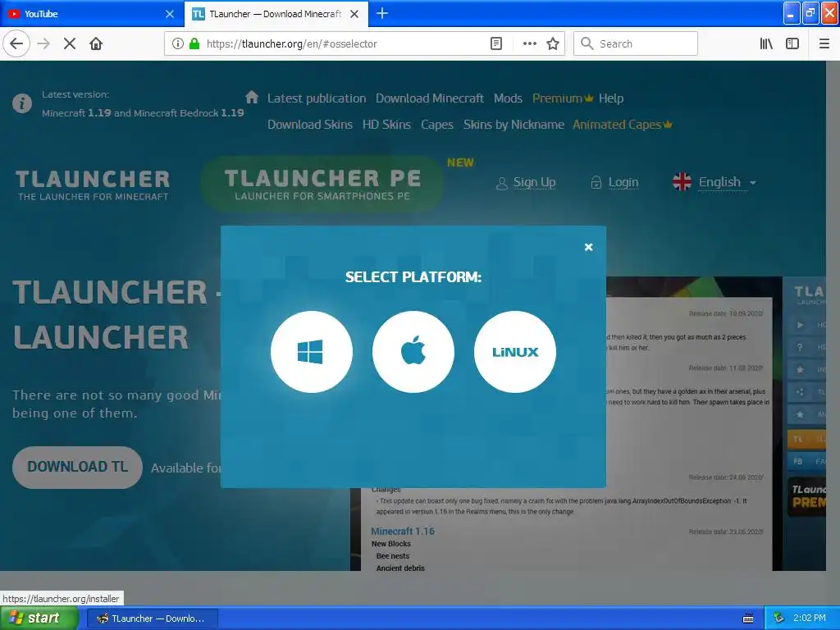Click the 2:02 PM taskbar clock
The height and width of the screenshot is (630, 840).
(x=810, y=618)
